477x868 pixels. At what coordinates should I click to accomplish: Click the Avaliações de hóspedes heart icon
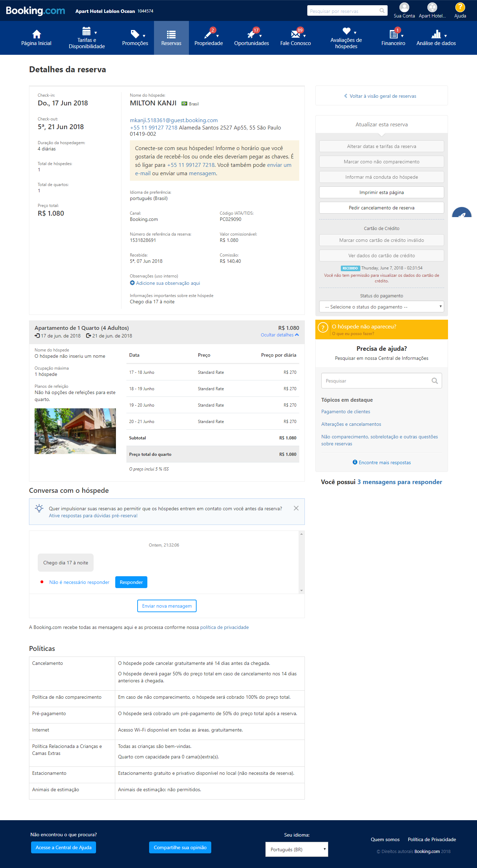point(346,31)
